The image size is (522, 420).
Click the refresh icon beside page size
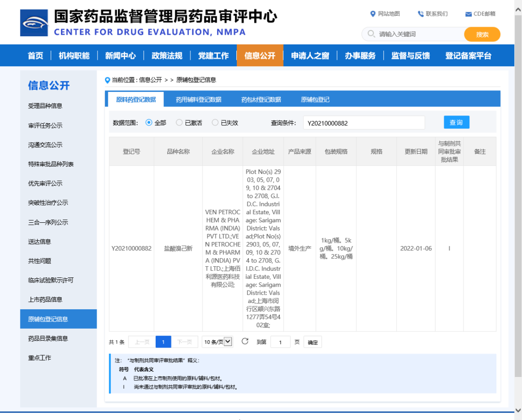click(245, 342)
